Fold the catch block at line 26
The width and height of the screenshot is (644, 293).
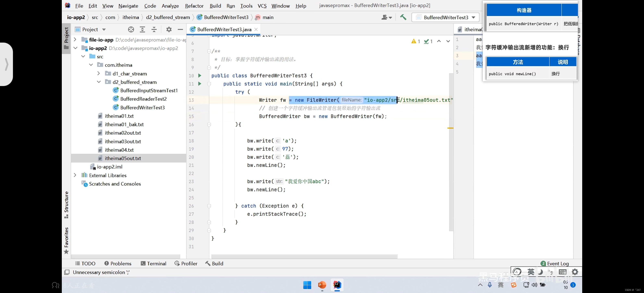(209, 206)
